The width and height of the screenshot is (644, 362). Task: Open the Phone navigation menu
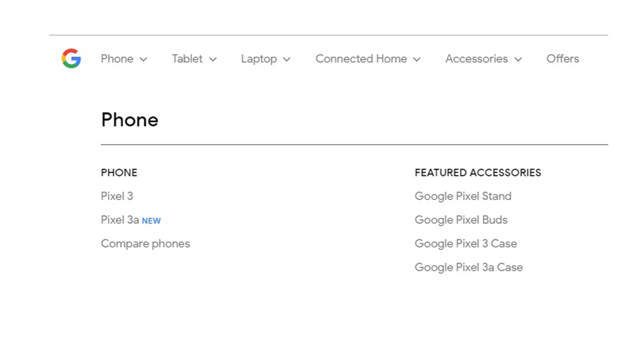[x=117, y=59]
